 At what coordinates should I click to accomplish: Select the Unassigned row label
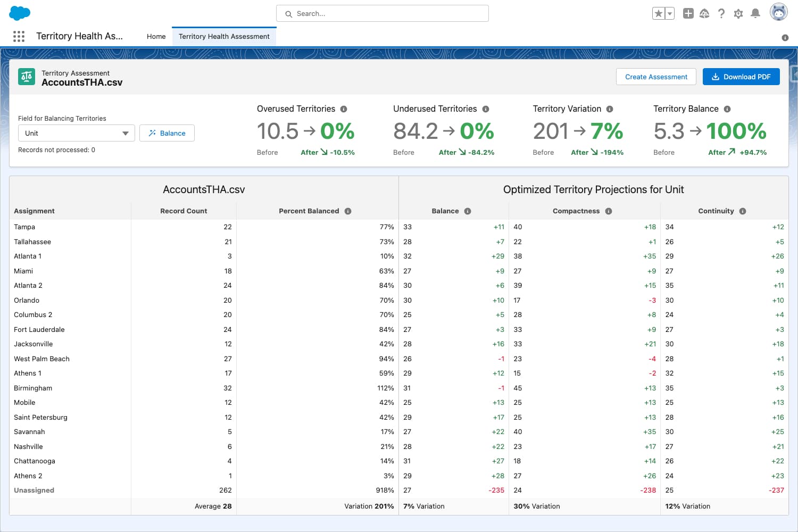(x=34, y=491)
